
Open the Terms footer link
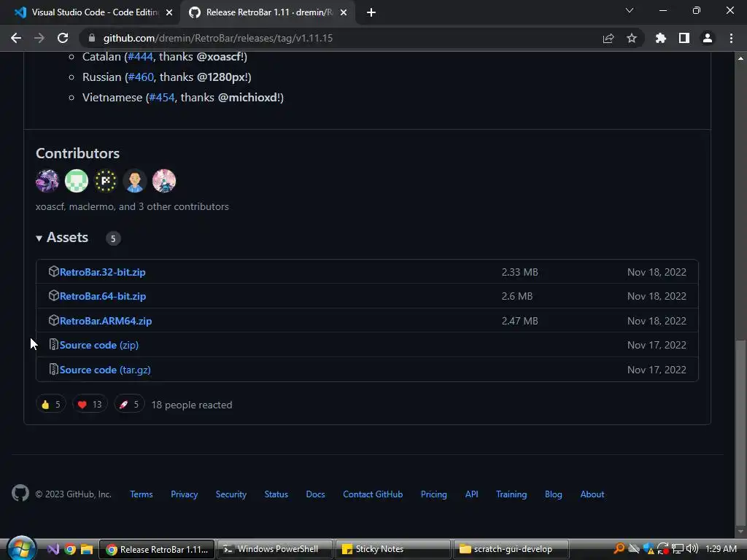coord(142,494)
